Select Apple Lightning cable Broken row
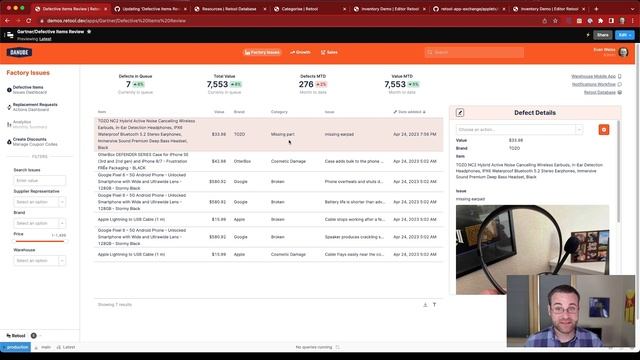This screenshot has width=640, height=360. tap(269, 220)
